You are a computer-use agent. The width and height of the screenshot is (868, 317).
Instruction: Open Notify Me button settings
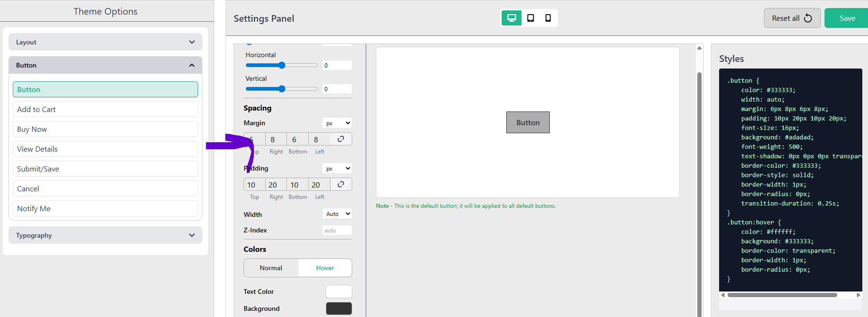(105, 208)
